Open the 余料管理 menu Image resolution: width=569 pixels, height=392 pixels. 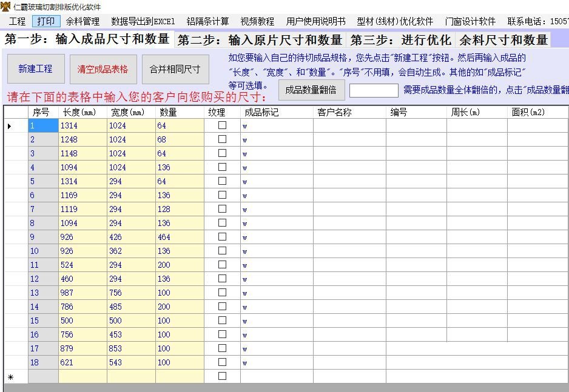coord(82,21)
